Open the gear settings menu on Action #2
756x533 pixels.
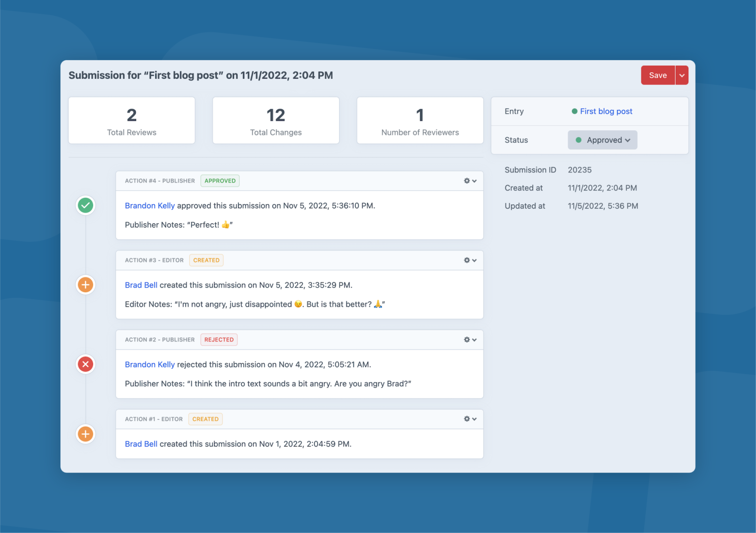[x=470, y=340]
